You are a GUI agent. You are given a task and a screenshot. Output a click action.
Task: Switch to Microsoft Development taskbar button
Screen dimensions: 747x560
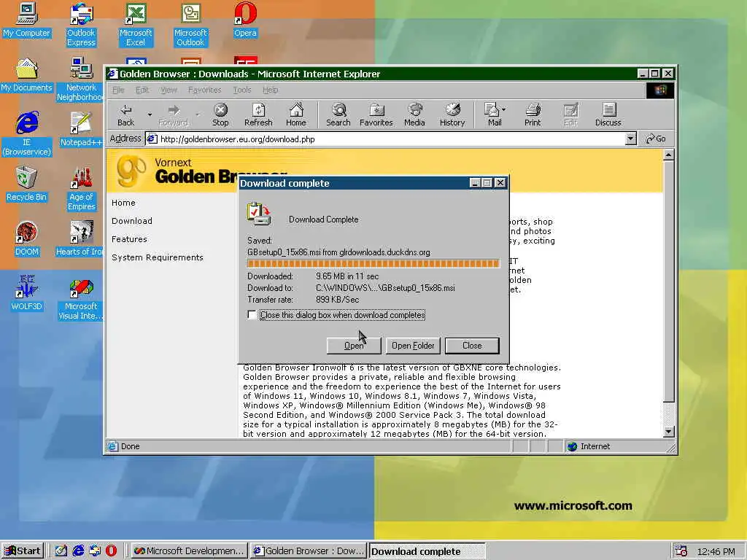click(189, 551)
